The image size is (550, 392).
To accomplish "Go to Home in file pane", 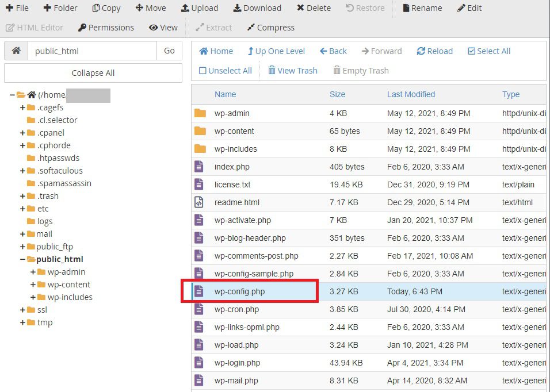I will pyautogui.click(x=216, y=51).
